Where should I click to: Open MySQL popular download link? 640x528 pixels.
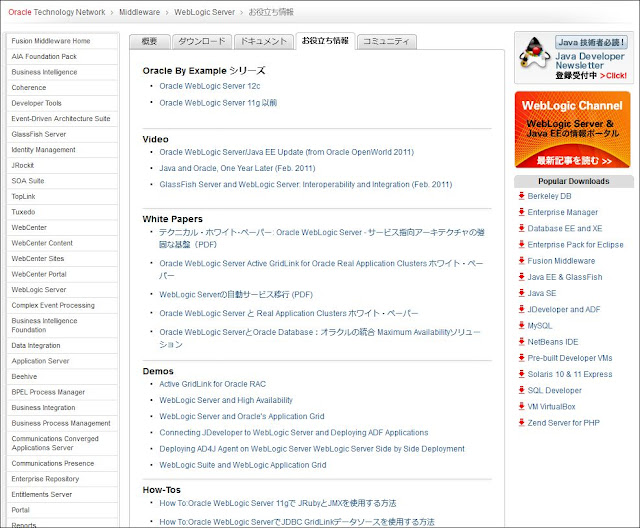click(540, 326)
